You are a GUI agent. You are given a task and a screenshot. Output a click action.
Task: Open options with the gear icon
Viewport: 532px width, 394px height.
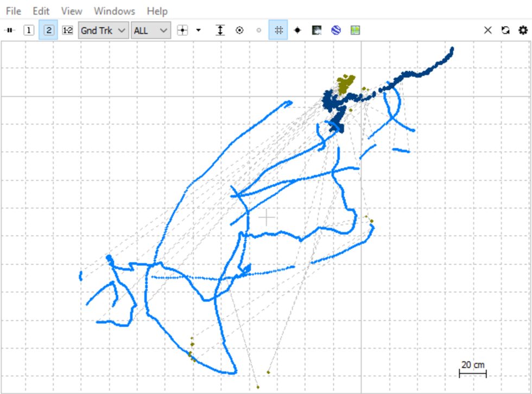pos(523,30)
